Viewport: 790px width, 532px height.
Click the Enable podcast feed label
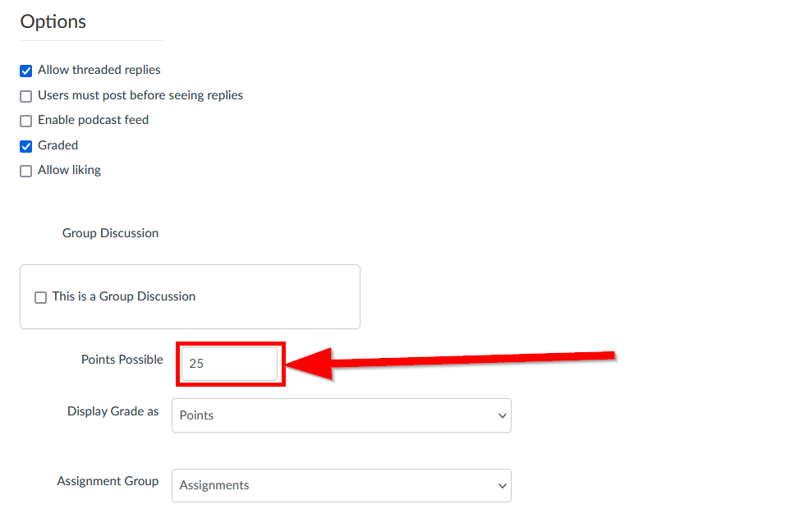(x=94, y=120)
